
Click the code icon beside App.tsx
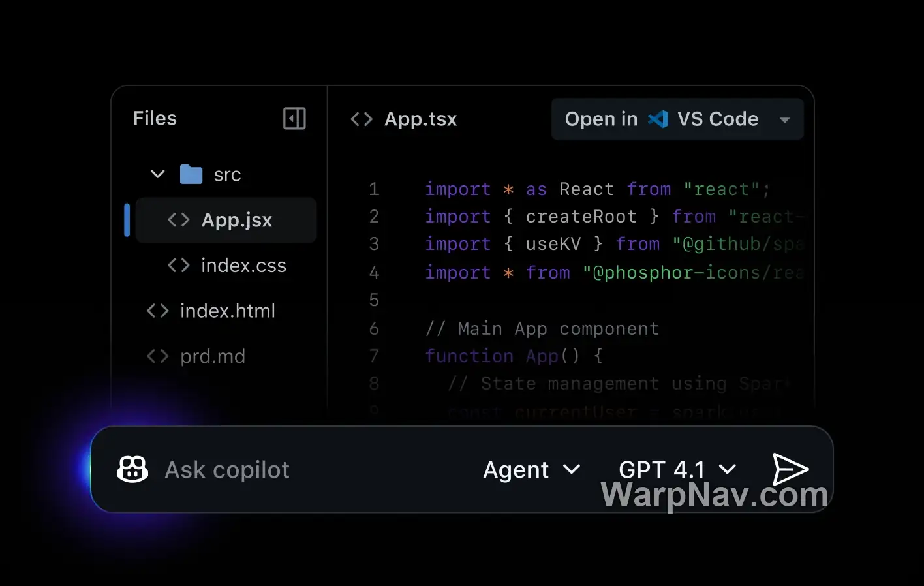(x=362, y=119)
